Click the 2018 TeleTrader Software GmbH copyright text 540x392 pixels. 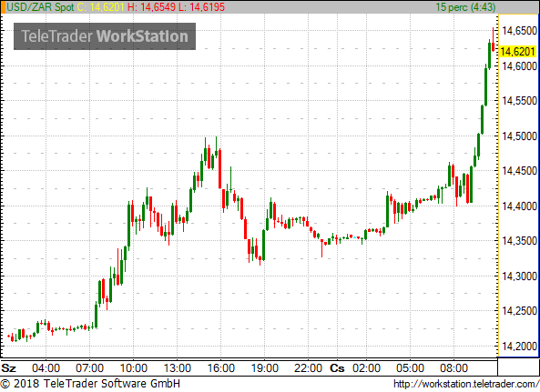coord(90,384)
